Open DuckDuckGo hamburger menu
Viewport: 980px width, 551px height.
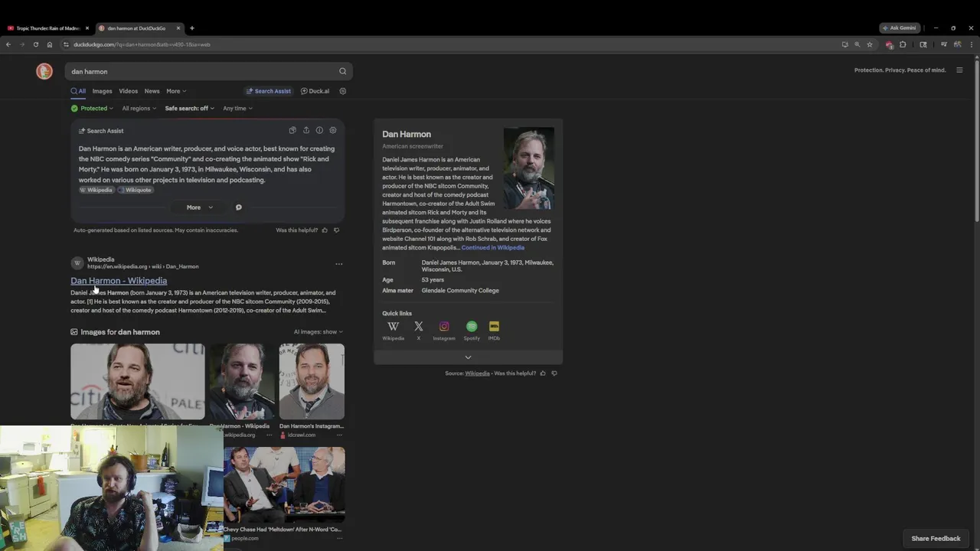[959, 70]
